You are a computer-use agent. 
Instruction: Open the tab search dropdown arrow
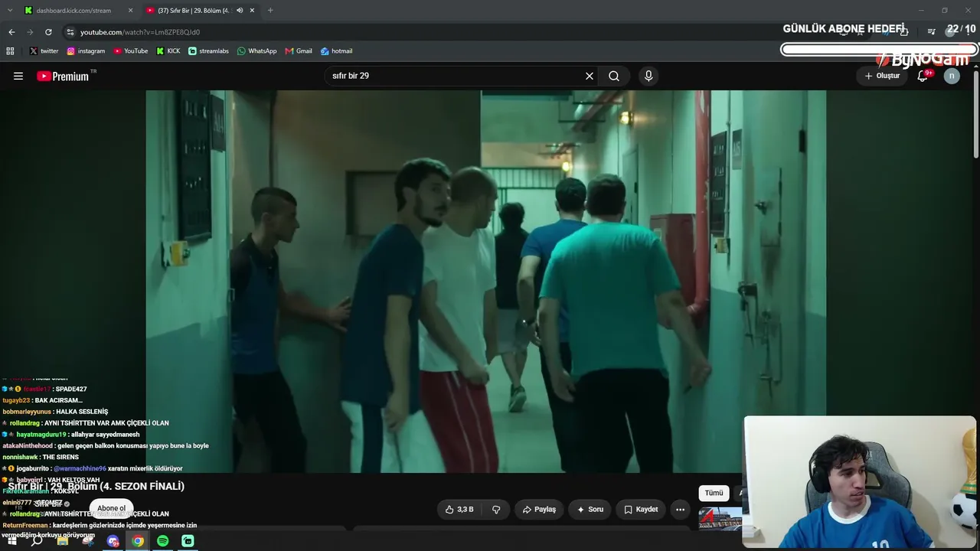(x=10, y=11)
